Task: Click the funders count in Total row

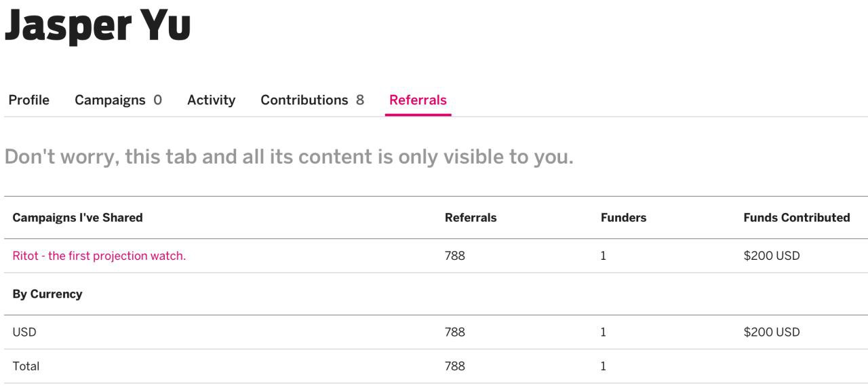Action: [603, 366]
